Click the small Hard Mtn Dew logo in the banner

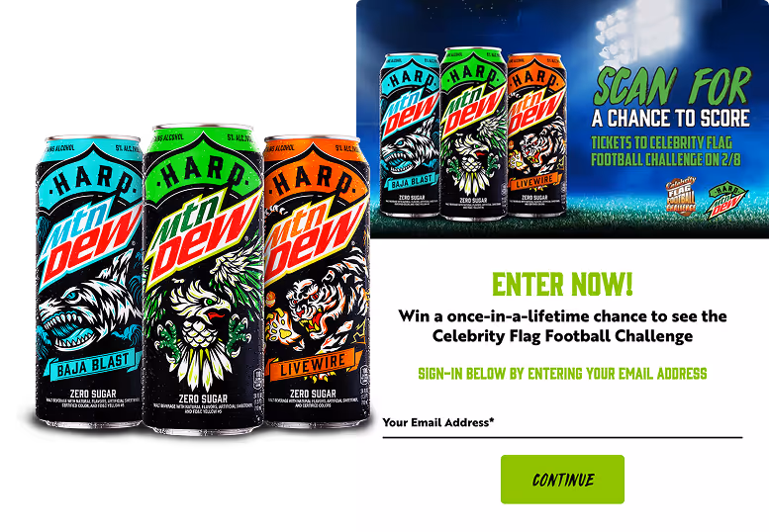(x=726, y=201)
